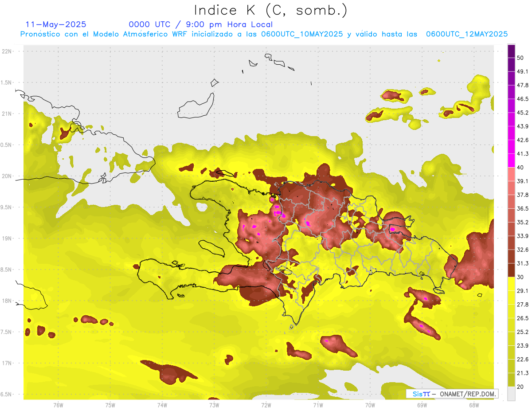Click the colorbar label "50"
Viewport: 532px width, 411px height.
(x=520, y=58)
